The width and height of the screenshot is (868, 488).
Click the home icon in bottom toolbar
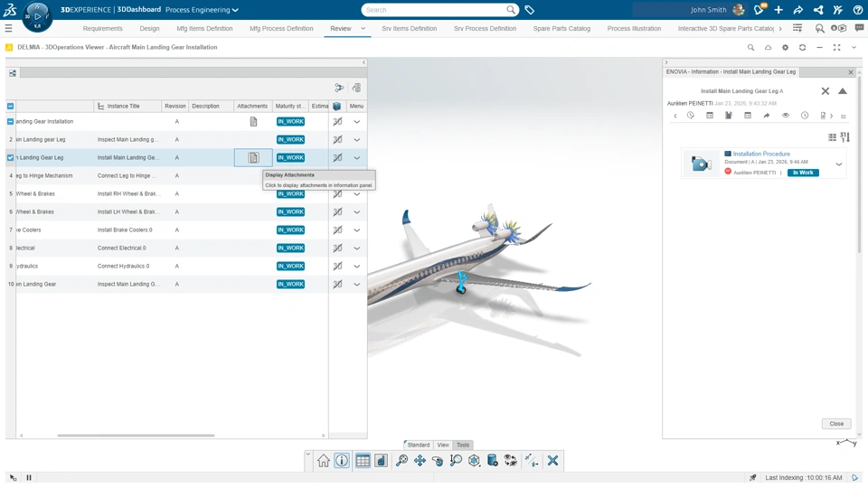(324, 460)
